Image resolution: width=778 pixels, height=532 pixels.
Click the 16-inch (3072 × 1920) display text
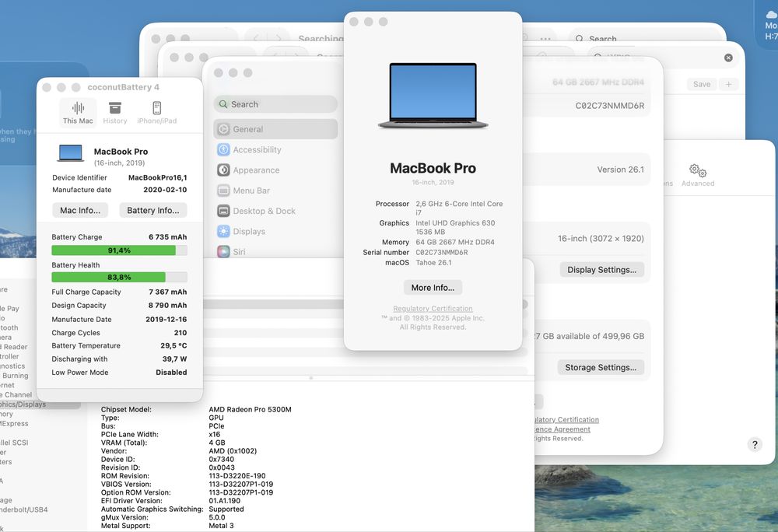click(601, 239)
